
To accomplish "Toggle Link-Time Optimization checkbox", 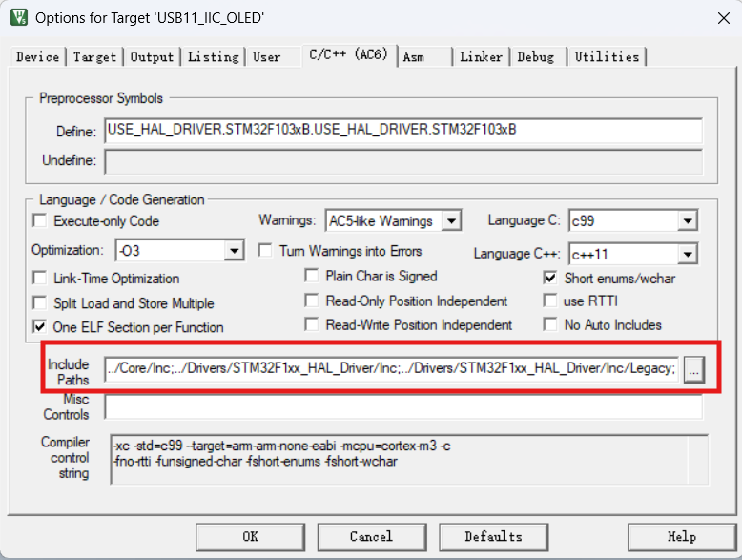I will (40, 278).
